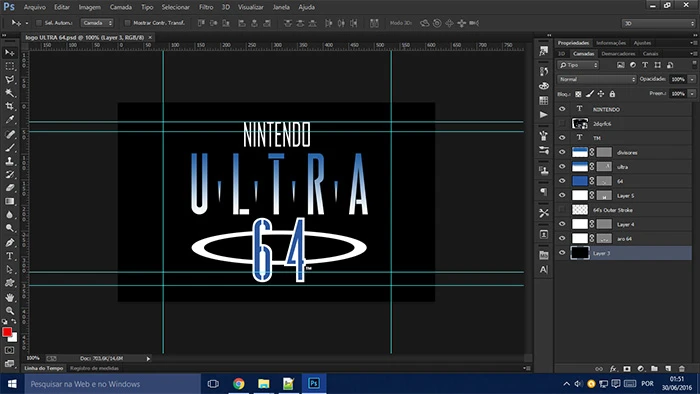Click the foreground red color swatch
Image resolution: width=700 pixels, height=394 pixels.
(7, 332)
